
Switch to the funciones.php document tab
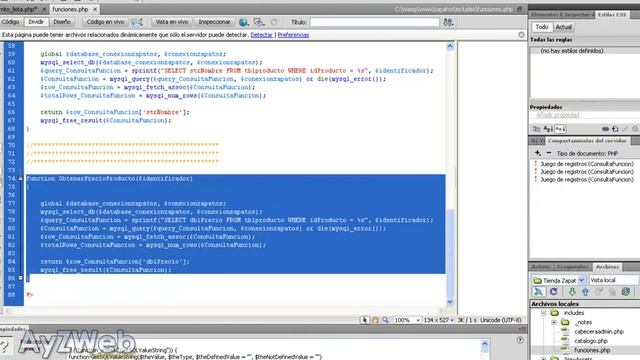click(x=70, y=9)
